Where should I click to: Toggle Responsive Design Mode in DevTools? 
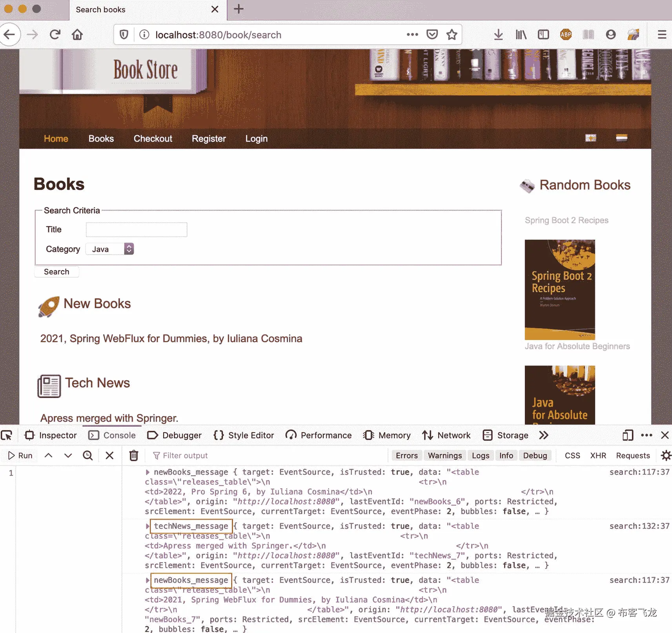[x=628, y=435]
